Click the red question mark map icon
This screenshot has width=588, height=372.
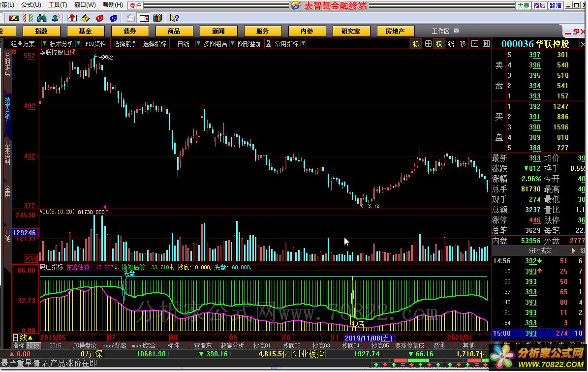(x=72, y=18)
